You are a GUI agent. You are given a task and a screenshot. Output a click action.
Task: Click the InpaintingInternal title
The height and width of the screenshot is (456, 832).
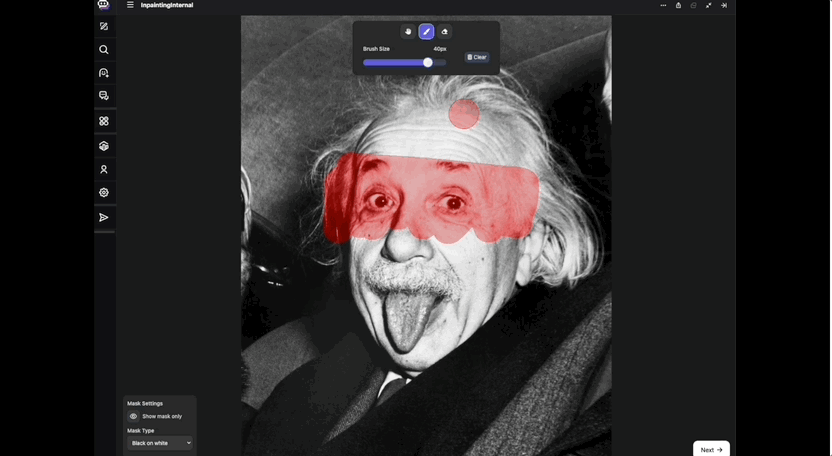coord(167,5)
